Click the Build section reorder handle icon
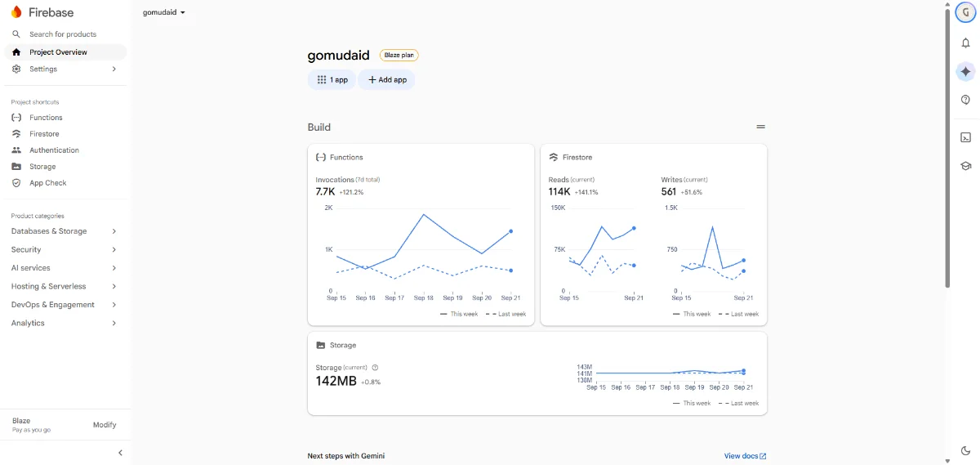 click(x=760, y=127)
